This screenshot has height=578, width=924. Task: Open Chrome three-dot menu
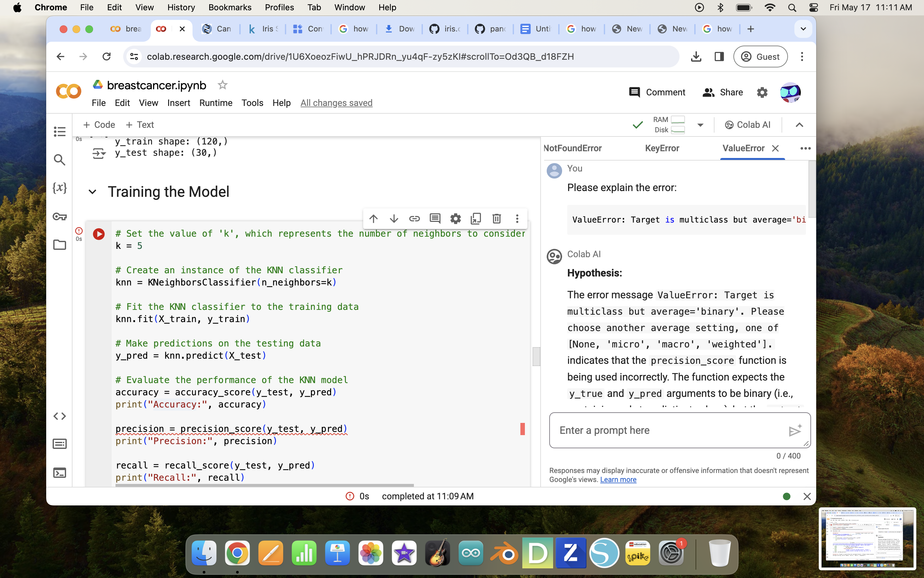(x=802, y=57)
